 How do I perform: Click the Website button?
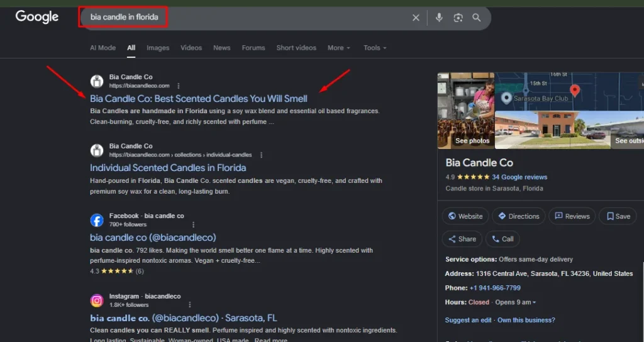465,216
